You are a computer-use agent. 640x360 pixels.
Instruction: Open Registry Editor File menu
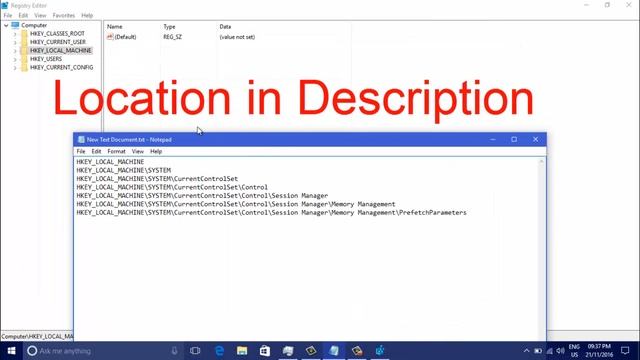(8, 16)
